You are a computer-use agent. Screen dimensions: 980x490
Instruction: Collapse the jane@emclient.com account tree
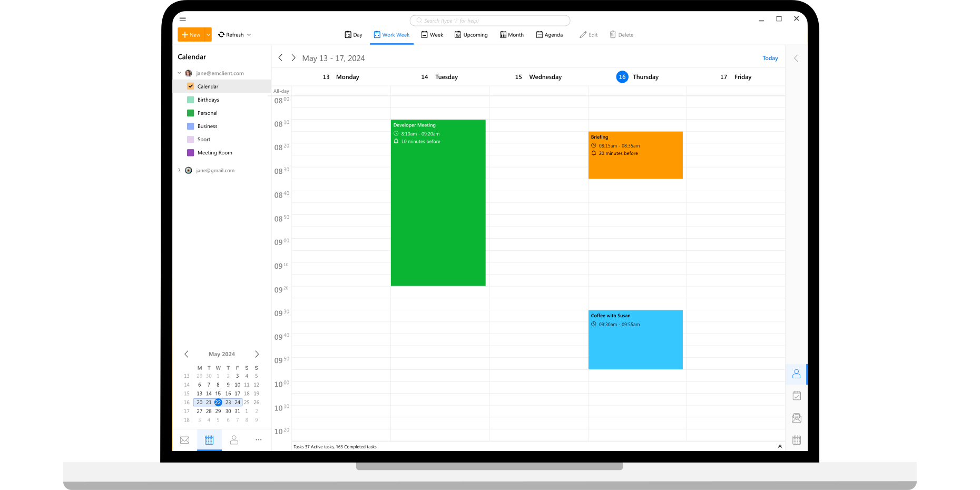point(179,73)
